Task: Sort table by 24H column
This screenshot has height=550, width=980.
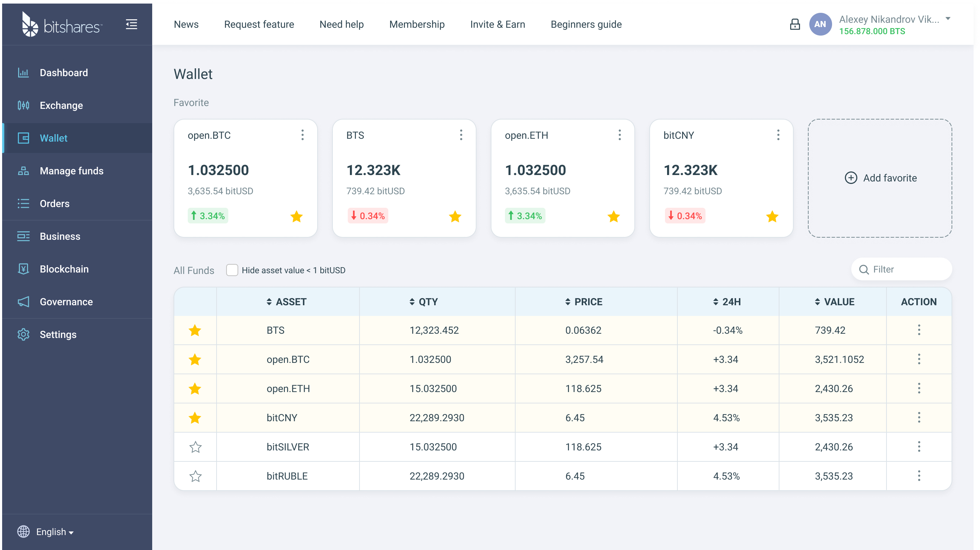Action: tap(727, 302)
